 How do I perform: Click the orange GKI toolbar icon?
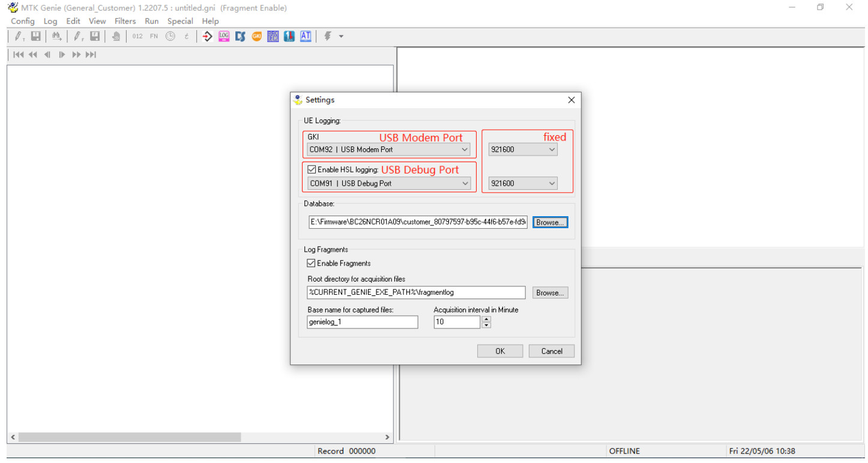257,37
